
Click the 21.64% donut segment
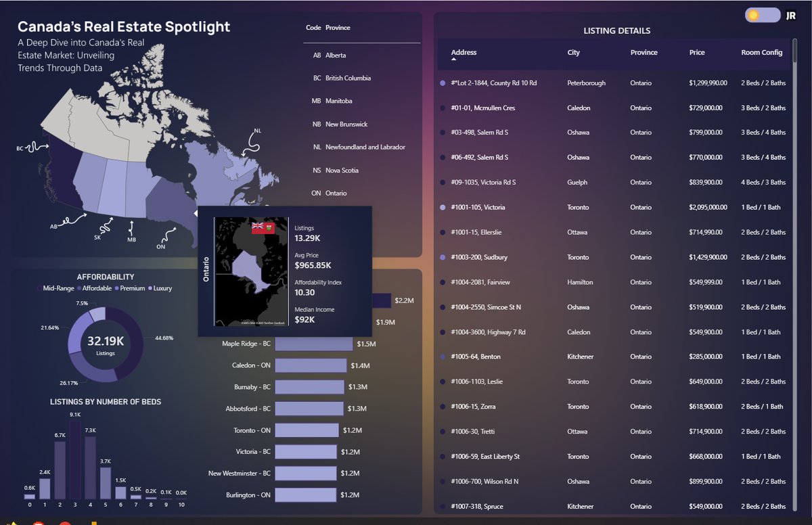pyautogui.click(x=76, y=330)
